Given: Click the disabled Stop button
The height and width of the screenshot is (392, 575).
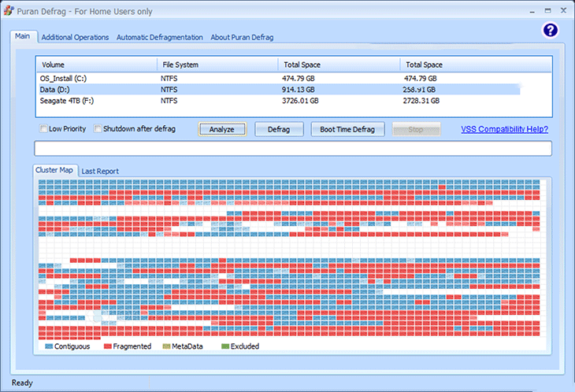Looking at the screenshot, I should pos(416,129).
